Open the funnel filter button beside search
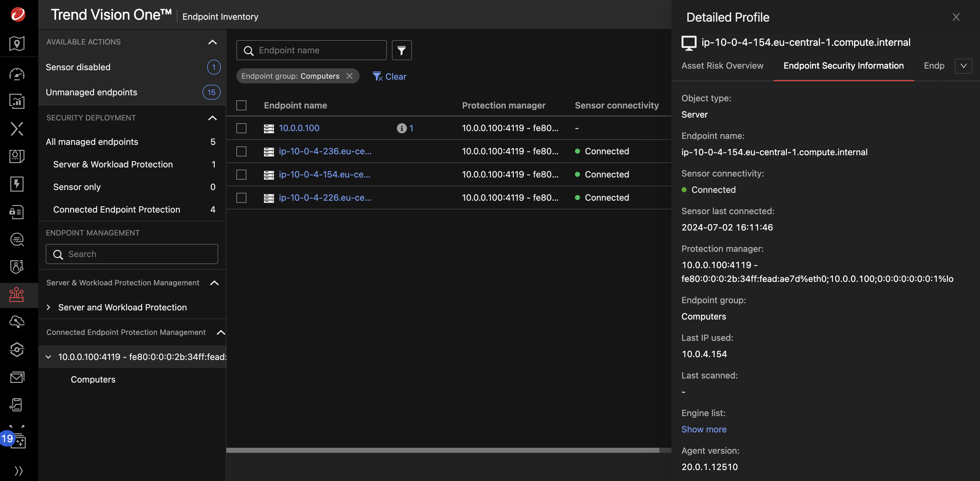This screenshot has height=481, width=980. [x=401, y=50]
